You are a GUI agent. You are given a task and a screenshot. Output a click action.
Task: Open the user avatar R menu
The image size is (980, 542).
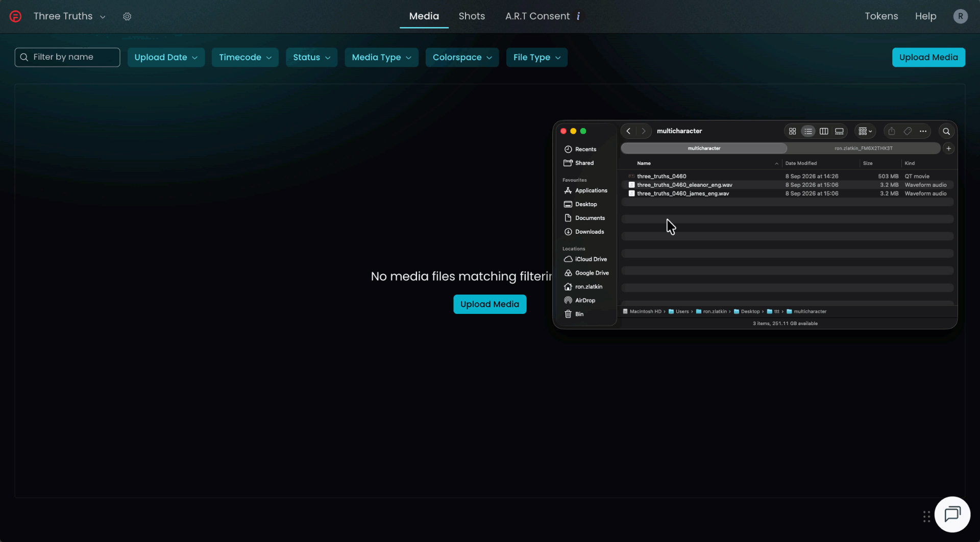pos(960,16)
